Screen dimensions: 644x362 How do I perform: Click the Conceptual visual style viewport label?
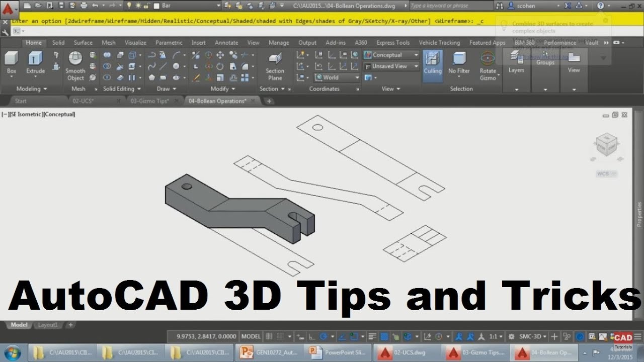(x=60, y=115)
